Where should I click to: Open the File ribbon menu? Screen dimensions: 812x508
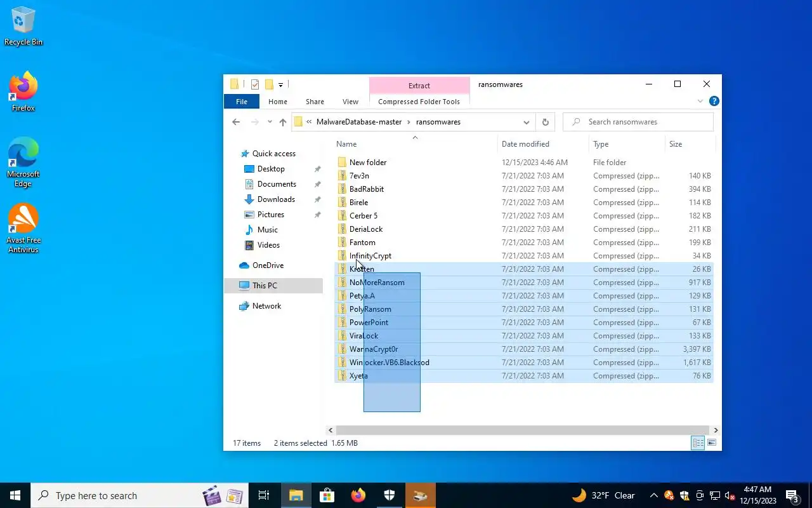click(242, 102)
